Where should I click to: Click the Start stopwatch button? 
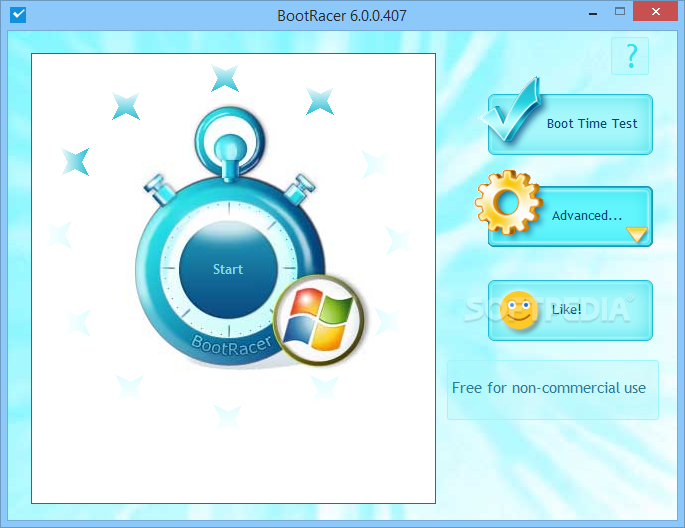click(x=228, y=269)
